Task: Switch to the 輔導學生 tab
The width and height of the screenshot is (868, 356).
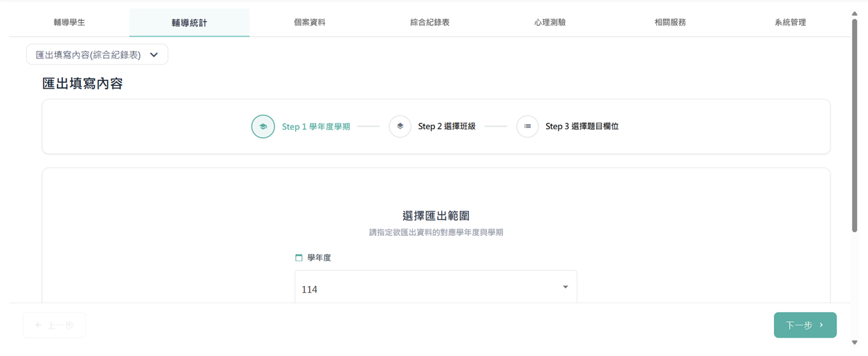Action: (69, 22)
